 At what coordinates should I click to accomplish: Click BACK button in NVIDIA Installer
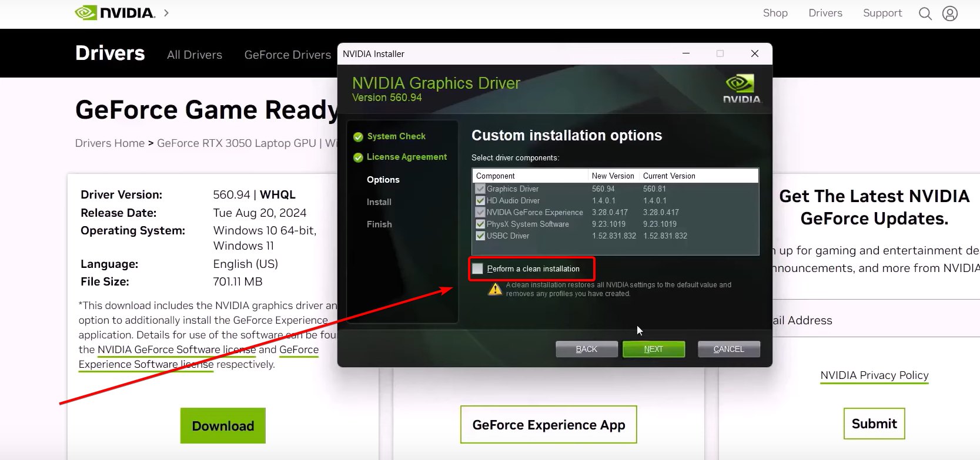pos(587,349)
